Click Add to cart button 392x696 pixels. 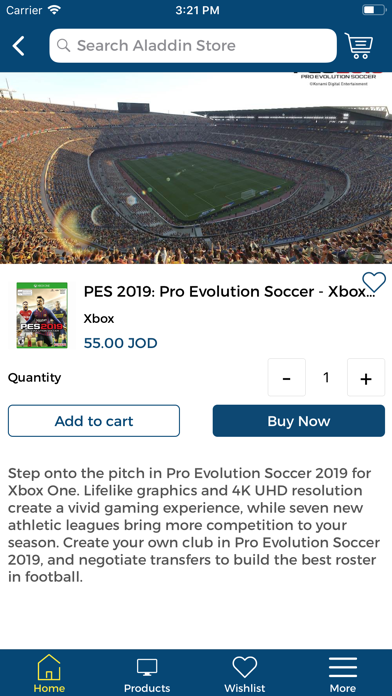point(94,421)
